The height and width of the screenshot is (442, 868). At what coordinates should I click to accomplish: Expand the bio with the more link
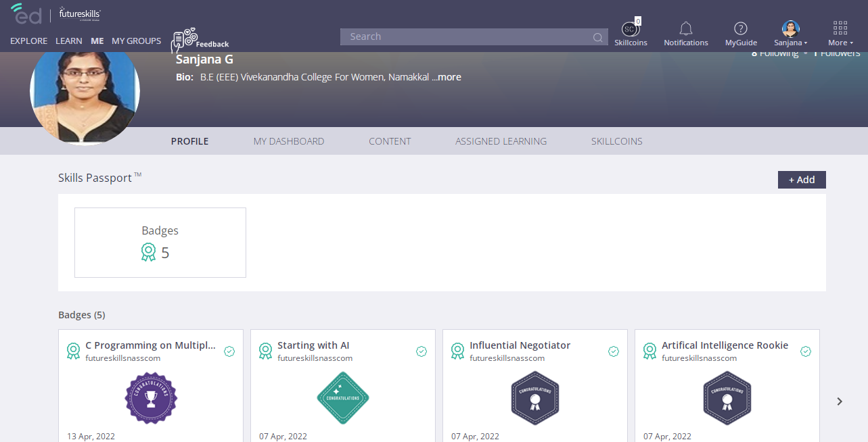tap(449, 76)
